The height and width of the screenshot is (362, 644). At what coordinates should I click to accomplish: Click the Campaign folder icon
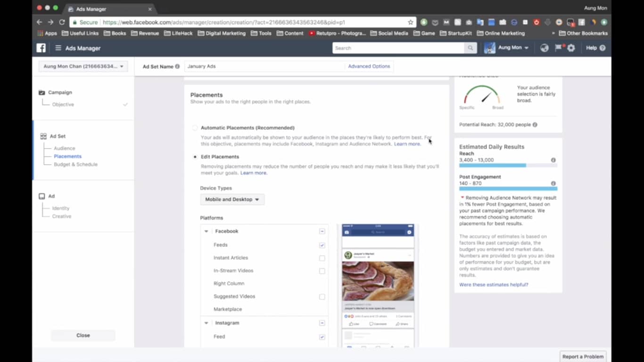pos(42,92)
